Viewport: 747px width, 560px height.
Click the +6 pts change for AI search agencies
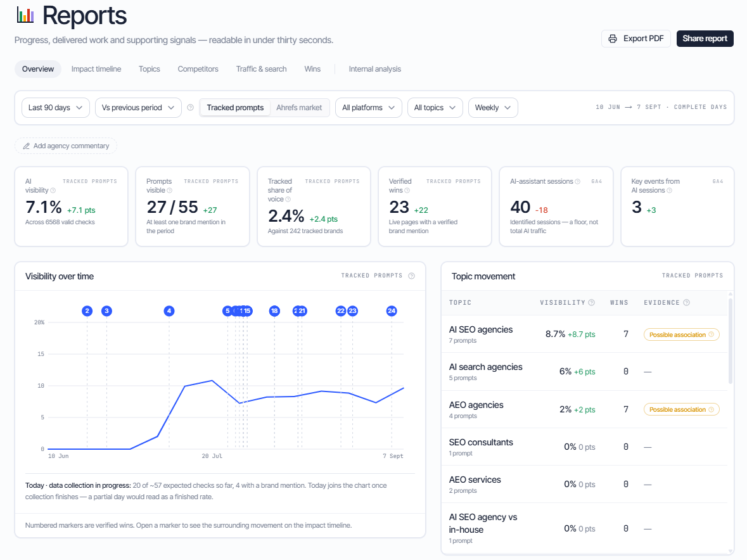585,372
